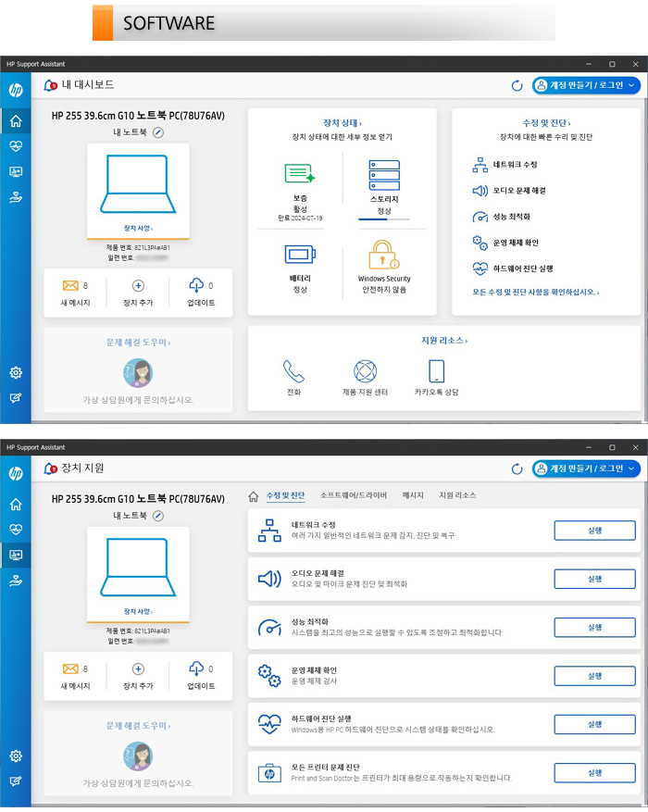The image size is (648, 812).
Task: Run 성능 최적화 with its 실행 button
Action: coord(594,627)
